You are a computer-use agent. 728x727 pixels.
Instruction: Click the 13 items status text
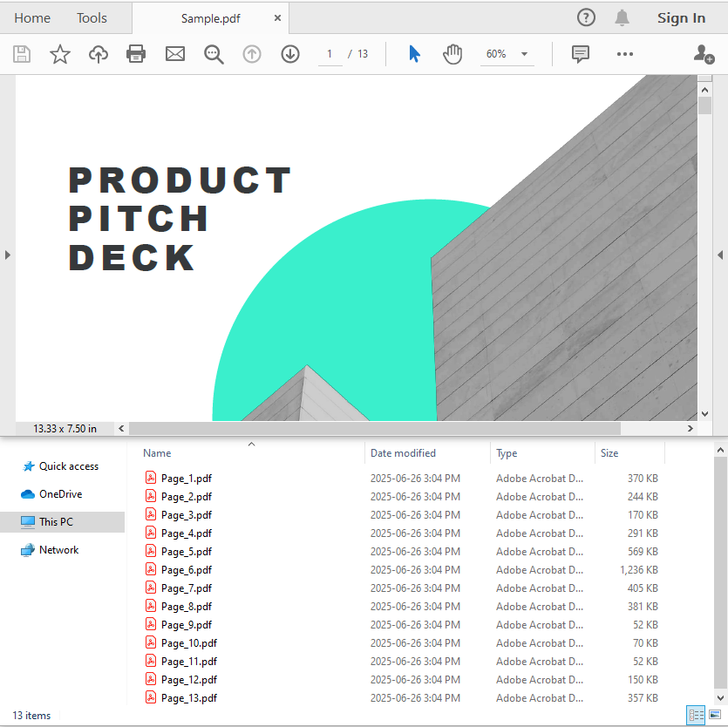[x=31, y=715]
